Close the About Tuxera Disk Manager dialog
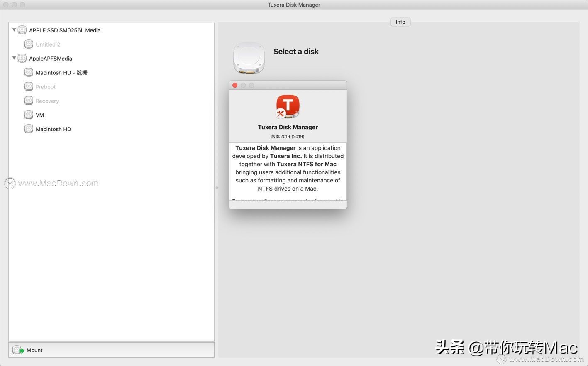The height and width of the screenshot is (366, 588). tap(235, 85)
